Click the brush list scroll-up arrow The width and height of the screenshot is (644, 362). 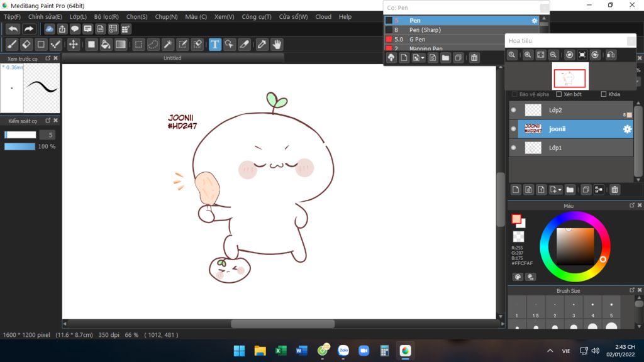coord(544,18)
